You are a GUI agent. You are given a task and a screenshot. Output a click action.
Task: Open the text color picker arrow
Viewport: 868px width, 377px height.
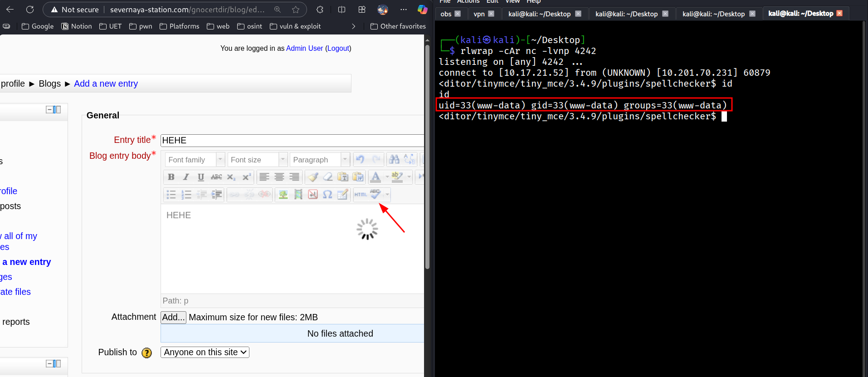[x=387, y=177]
